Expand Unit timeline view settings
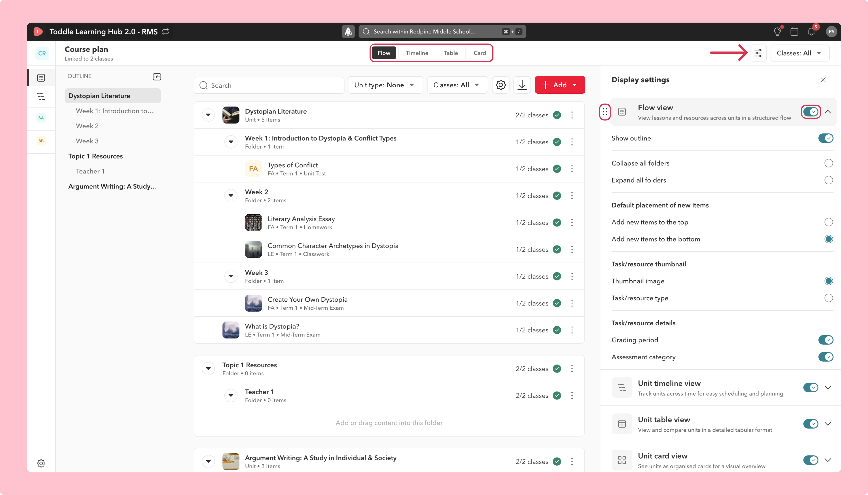868x495 pixels. [x=828, y=388]
